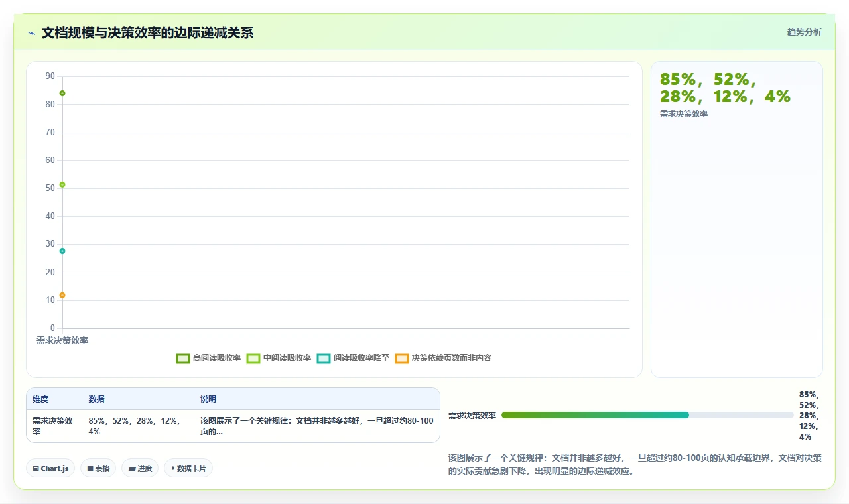Click orange swatch of 决策依赖页数而非内容 legend
The image size is (849, 504).
402,358
